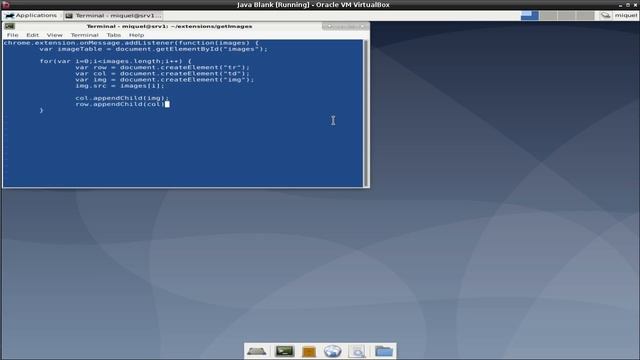This screenshot has height=360, width=640.
Task: Open the Terminal menu in menubar
Action: pos(84,35)
